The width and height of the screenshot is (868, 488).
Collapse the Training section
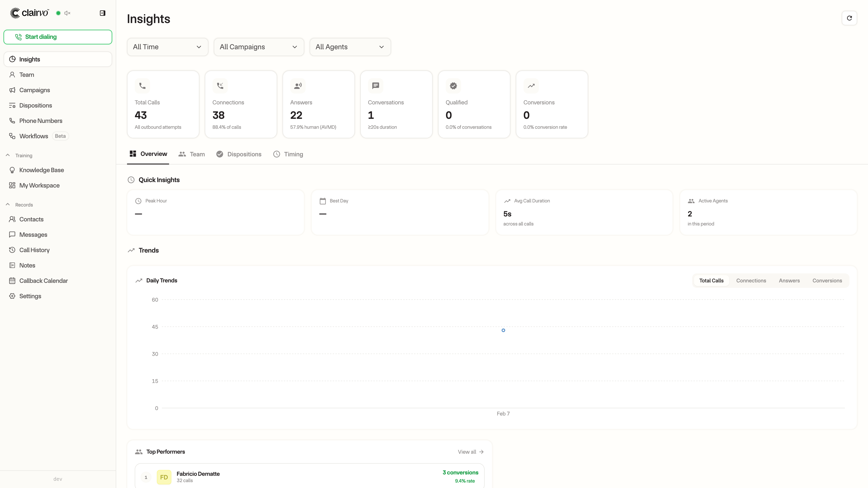(8, 155)
